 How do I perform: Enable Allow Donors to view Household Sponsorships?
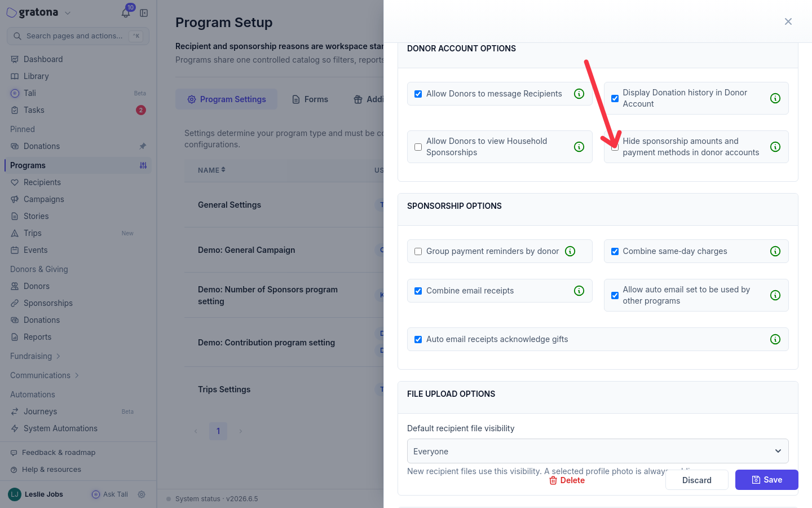pos(418,147)
